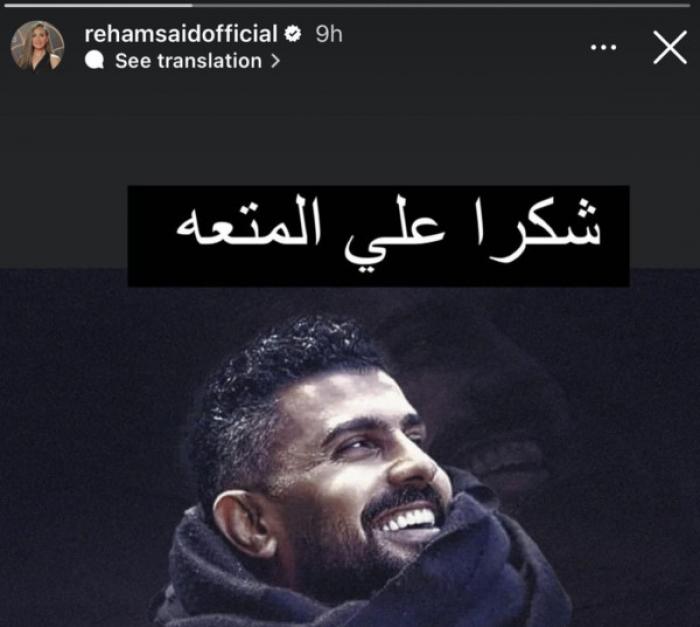
Task: Visit the rehamsaidofficial username link
Action: pos(181,34)
